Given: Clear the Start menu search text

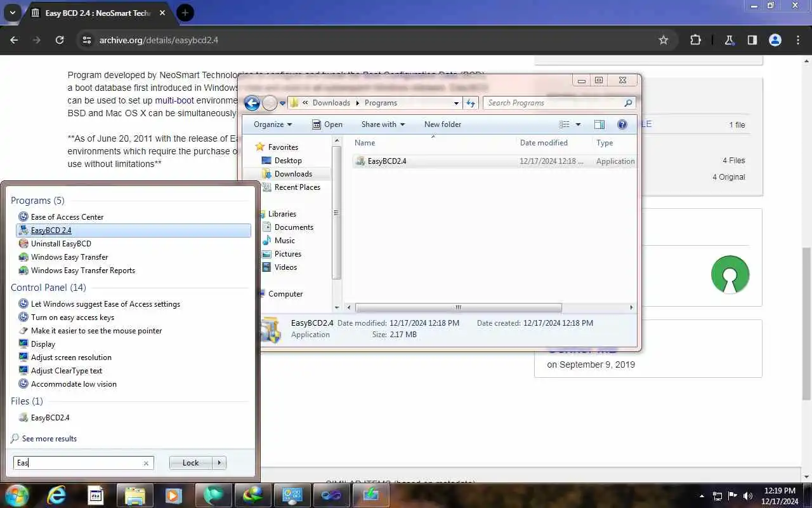Looking at the screenshot, I should (x=146, y=463).
